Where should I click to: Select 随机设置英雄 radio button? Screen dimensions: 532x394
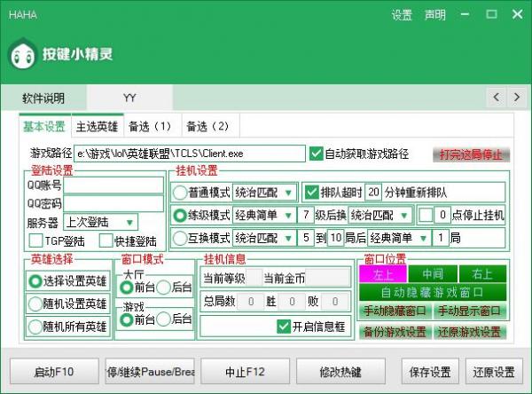[35, 303]
